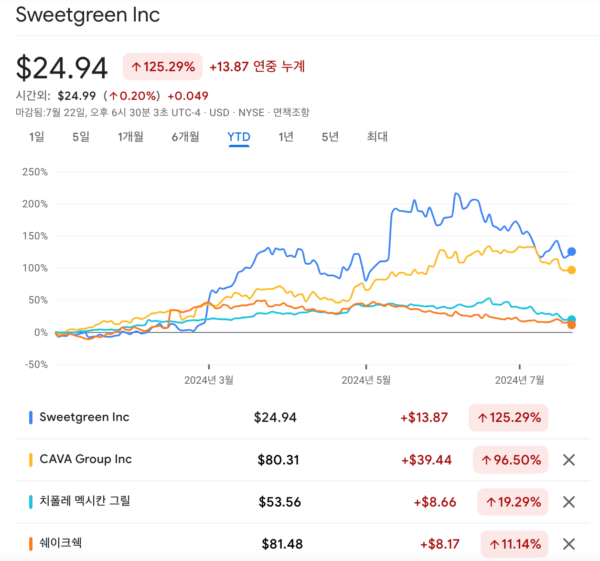Image resolution: width=600 pixels, height=561 pixels.
Task: Choose the 1개월 chart range
Action: pyautogui.click(x=131, y=137)
